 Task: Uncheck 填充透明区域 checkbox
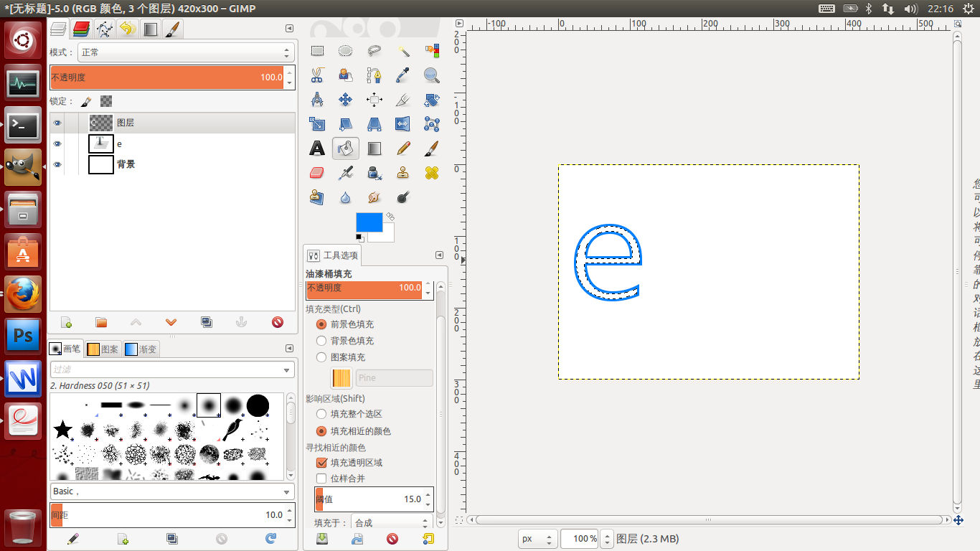pos(321,463)
